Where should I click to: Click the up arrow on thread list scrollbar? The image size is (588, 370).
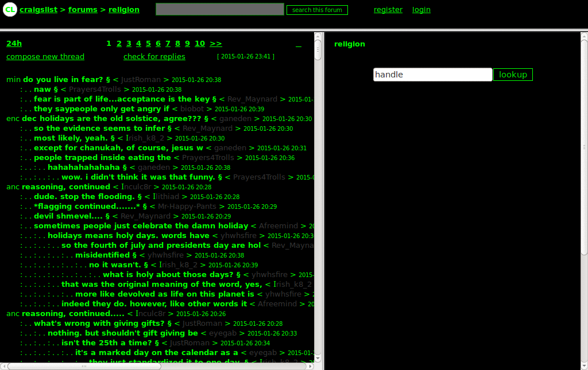[318, 36]
